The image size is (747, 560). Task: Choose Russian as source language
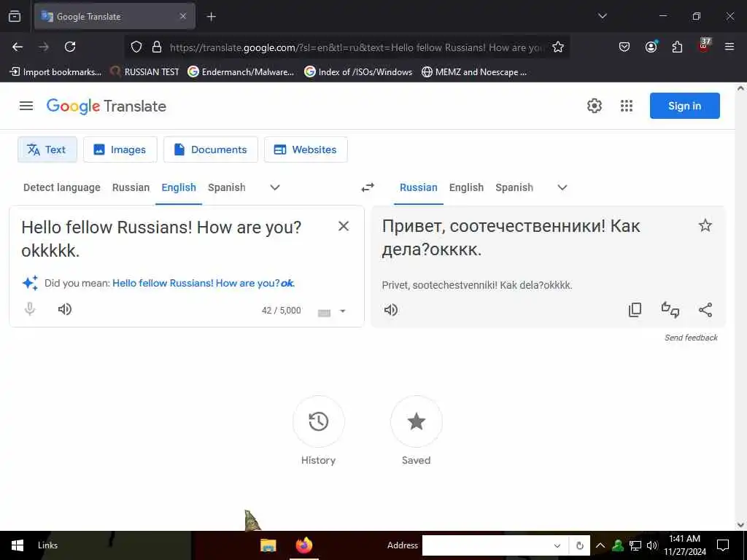(131, 187)
